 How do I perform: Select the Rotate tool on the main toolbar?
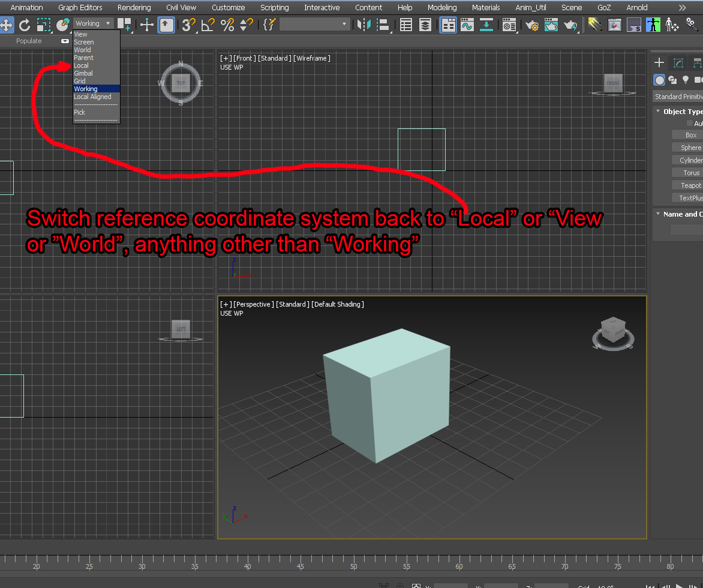tap(24, 25)
